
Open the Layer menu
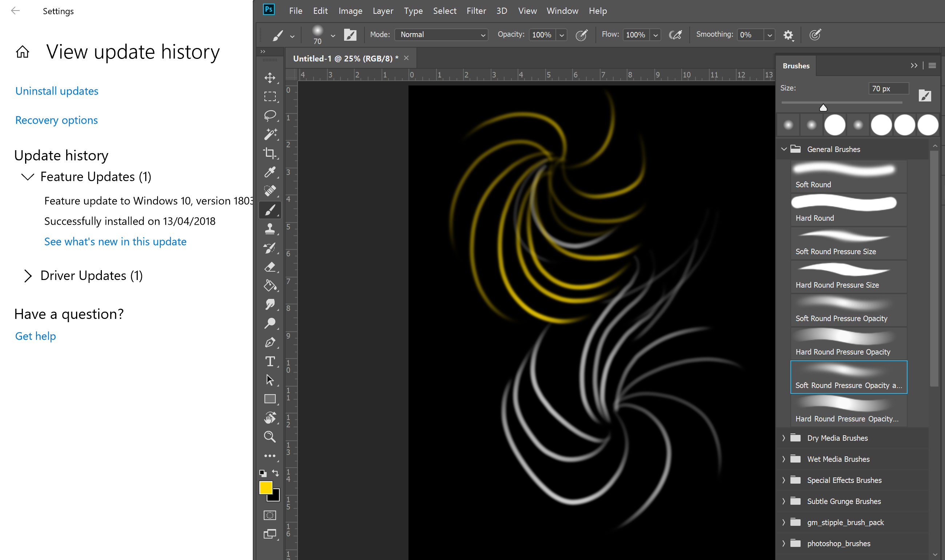point(383,11)
